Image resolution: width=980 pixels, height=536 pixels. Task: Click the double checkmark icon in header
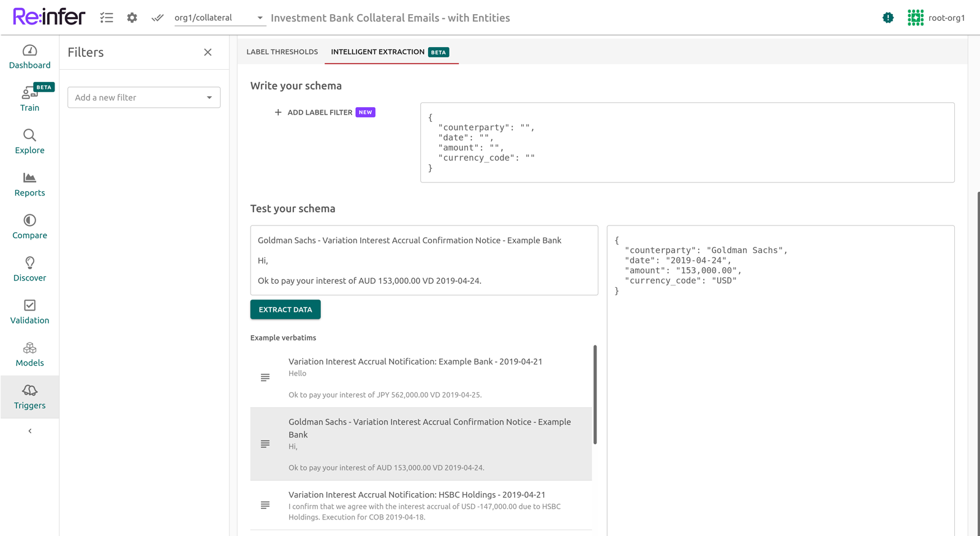point(157,18)
